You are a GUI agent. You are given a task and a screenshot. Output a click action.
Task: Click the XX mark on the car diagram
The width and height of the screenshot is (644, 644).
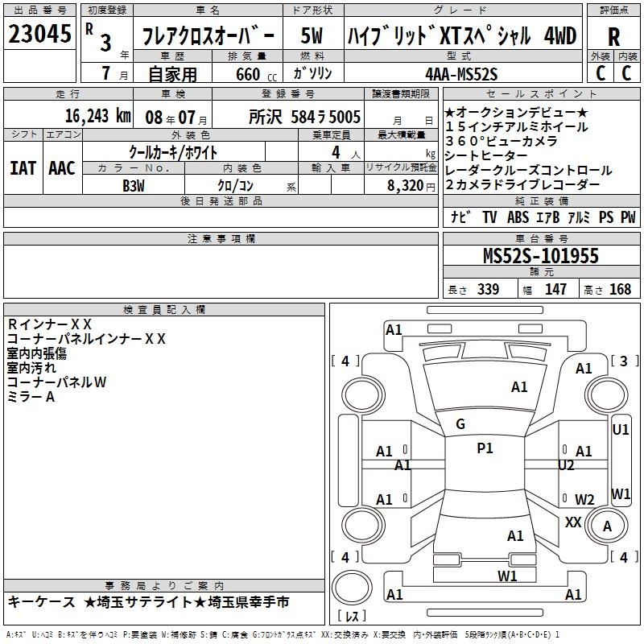pyautogui.click(x=573, y=522)
